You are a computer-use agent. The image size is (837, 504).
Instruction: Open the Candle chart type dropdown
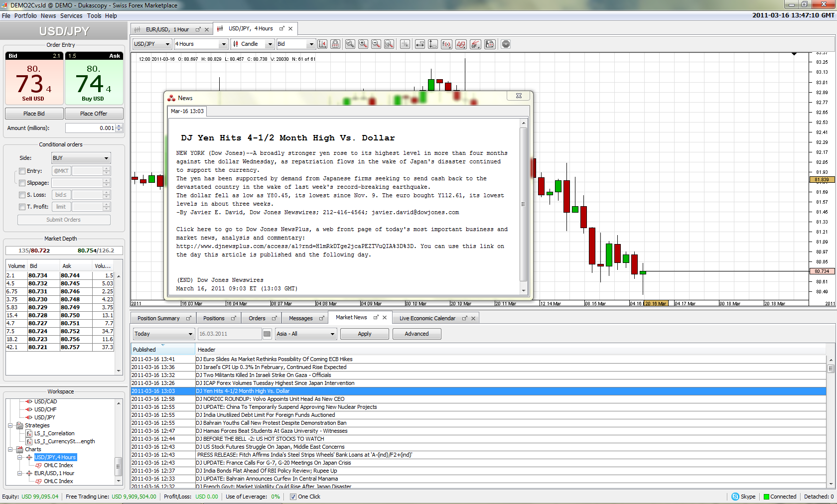point(253,44)
